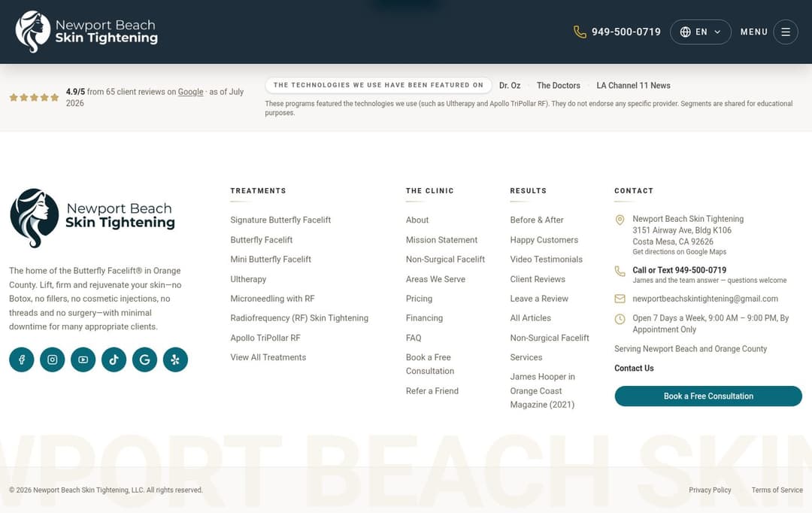Go to the Pricing page
The height and width of the screenshot is (513, 812).
tap(419, 299)
